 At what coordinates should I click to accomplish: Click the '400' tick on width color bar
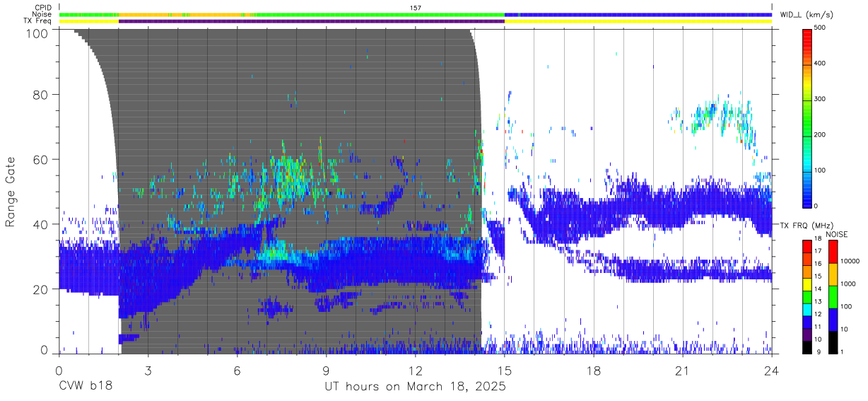820,64
